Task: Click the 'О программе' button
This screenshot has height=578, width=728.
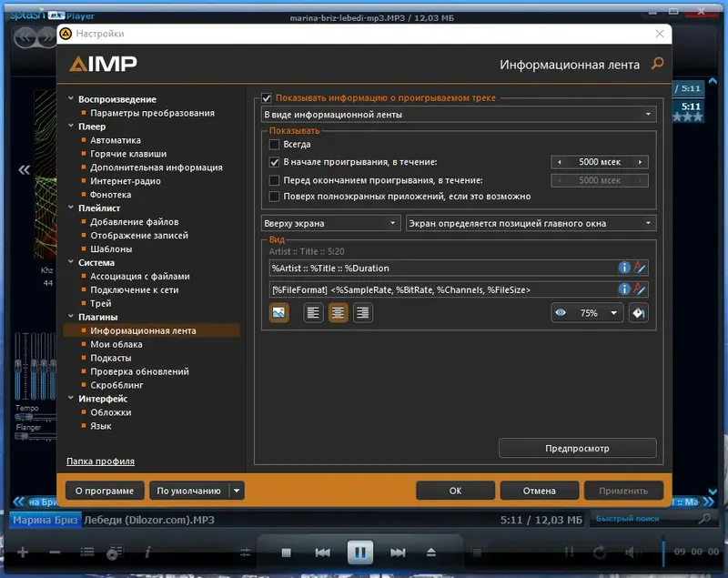Action: tap(105, 491)
